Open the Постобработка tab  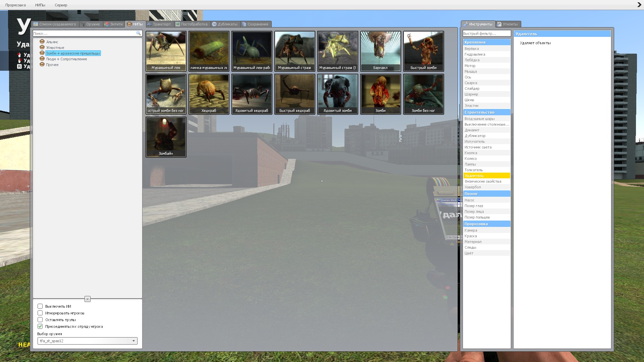[192, 24]
